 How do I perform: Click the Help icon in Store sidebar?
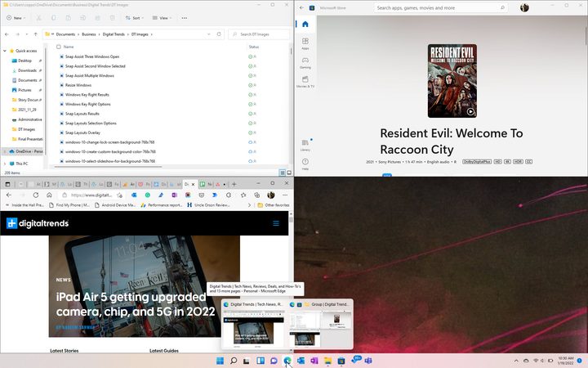click(x=305, y=164)
